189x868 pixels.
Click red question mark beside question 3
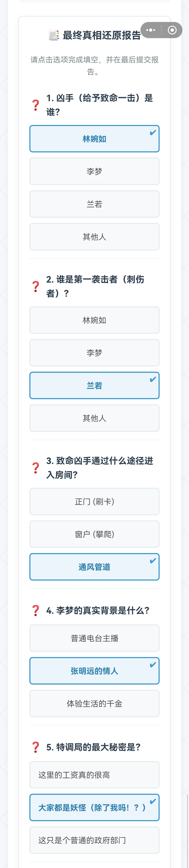point(36,468)
